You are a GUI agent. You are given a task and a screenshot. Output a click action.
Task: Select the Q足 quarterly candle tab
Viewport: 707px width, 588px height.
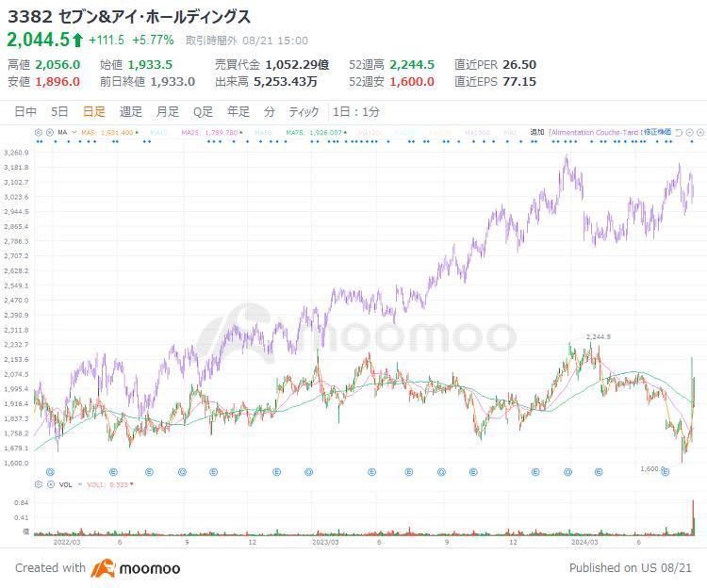[x=203, y=112]
